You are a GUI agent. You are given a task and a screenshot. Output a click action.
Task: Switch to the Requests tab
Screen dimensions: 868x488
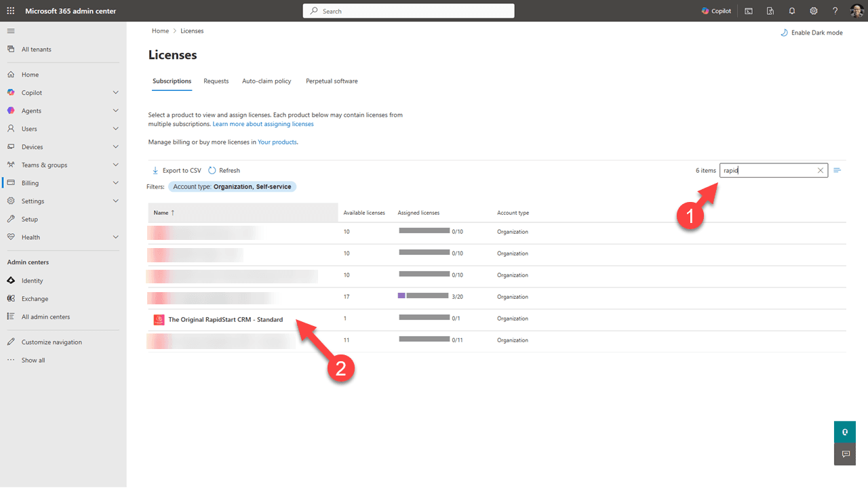[x=216, y=81]
